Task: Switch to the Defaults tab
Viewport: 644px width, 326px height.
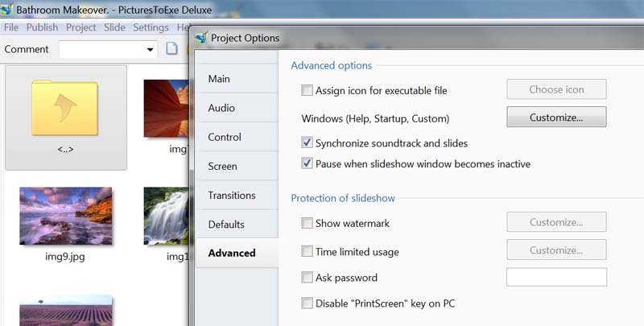Action: coord(237,225)
